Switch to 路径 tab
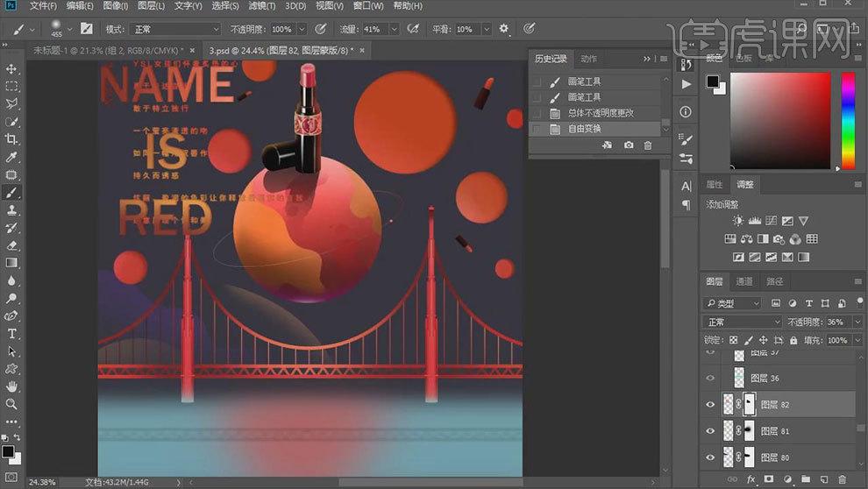868x489 pixels. [774, 281]
